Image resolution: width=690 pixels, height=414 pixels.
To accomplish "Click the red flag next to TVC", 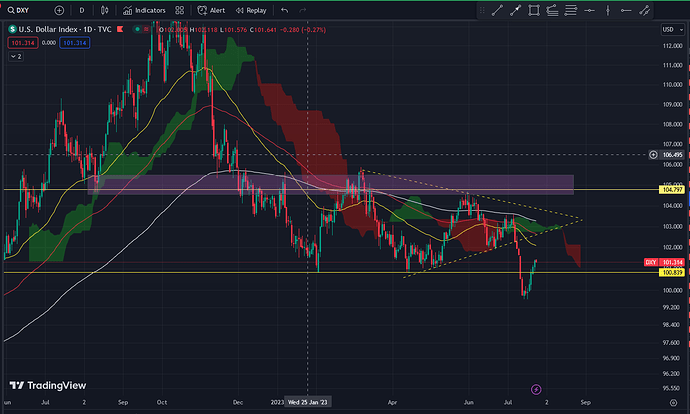I will point(120,29).
